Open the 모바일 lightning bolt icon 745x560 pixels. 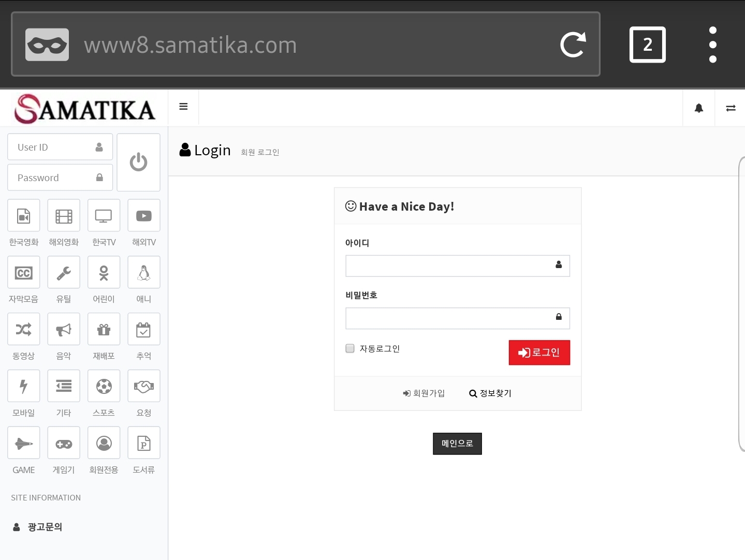tap(24, 386)
